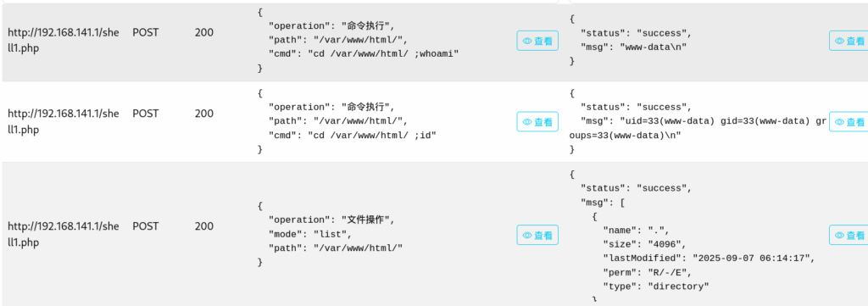The height and width of the screenshot is (306, 868).
Task: Click the response JSON showing "www-data\n"
Action: click(631, 41)
